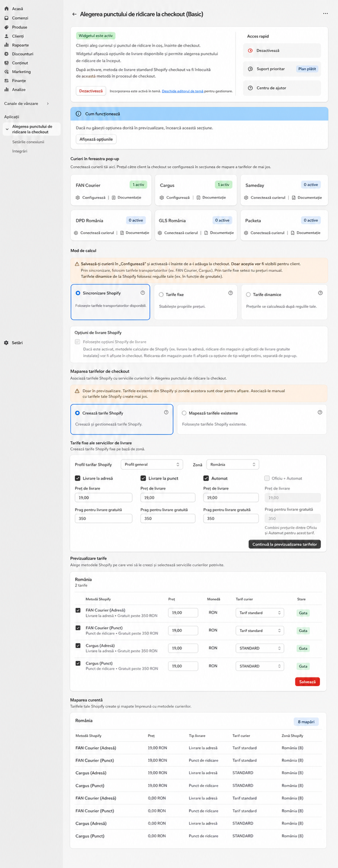
Task: Click Preț de livrare field under Livrare la adresă
Action: pyautogui.click(x=104, y=497)
